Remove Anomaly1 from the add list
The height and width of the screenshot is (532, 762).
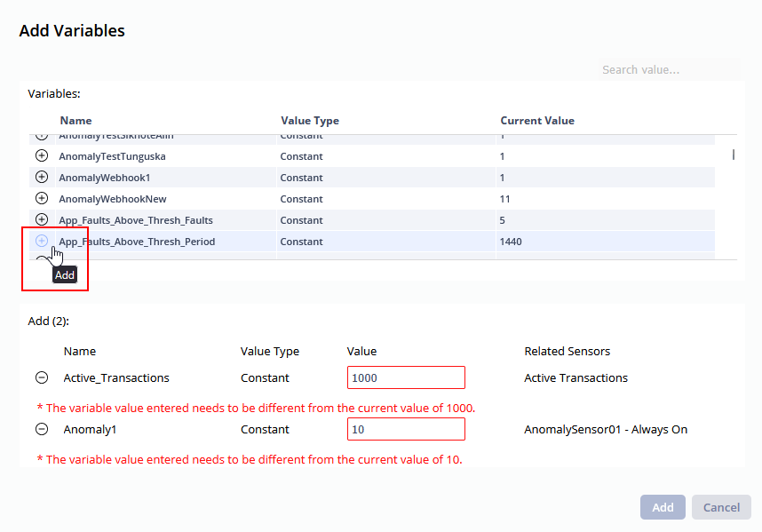pos(42,429)
